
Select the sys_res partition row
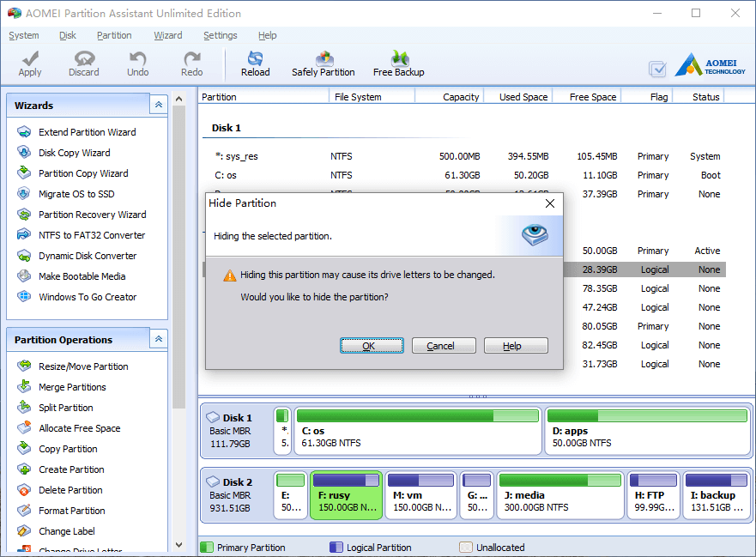[x=464, y=156]
